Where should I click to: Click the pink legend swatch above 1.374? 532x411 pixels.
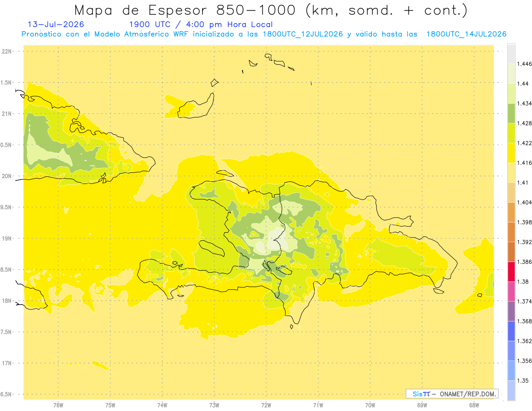(x=511, y=291)
